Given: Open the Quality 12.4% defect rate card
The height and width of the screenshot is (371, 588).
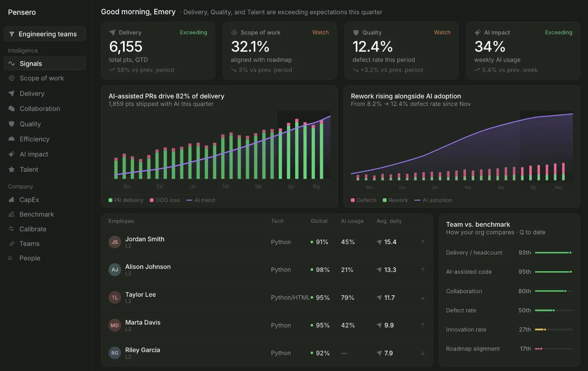Looking at the screenshot, I should [402, 51].
